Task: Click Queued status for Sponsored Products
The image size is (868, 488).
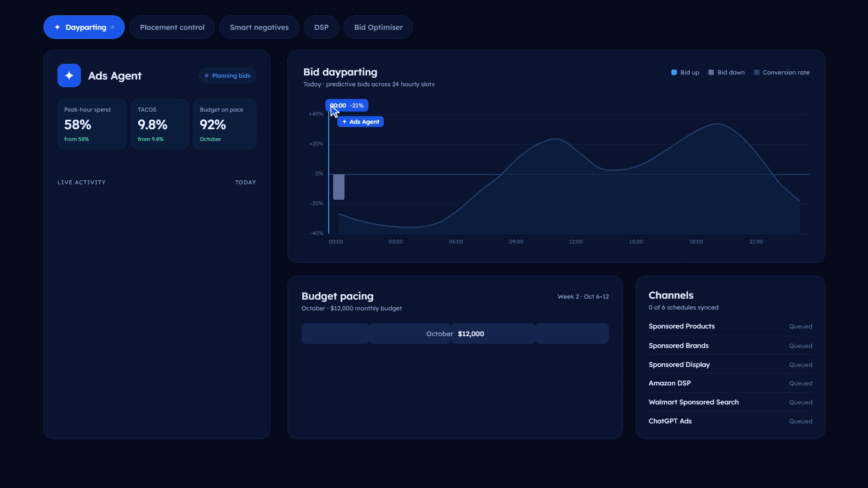Action: pyautogui.click(x=800, y=326)
